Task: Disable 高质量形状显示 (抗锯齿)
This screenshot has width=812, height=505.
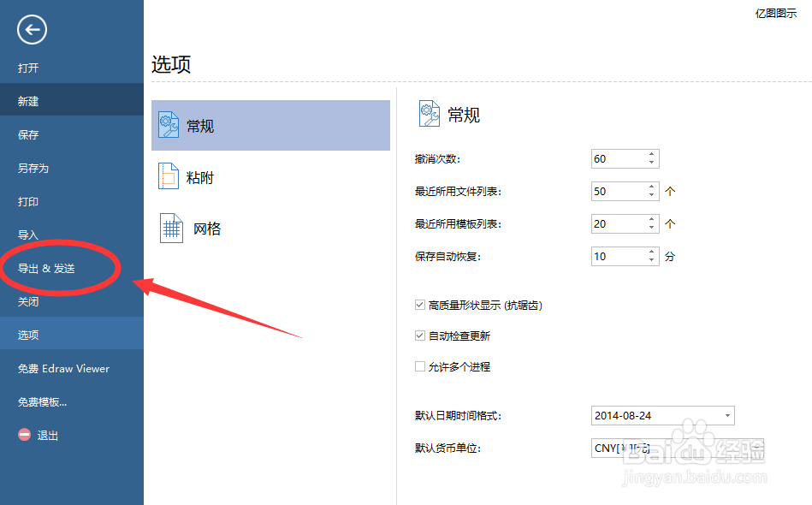Action: coord(419,304)
